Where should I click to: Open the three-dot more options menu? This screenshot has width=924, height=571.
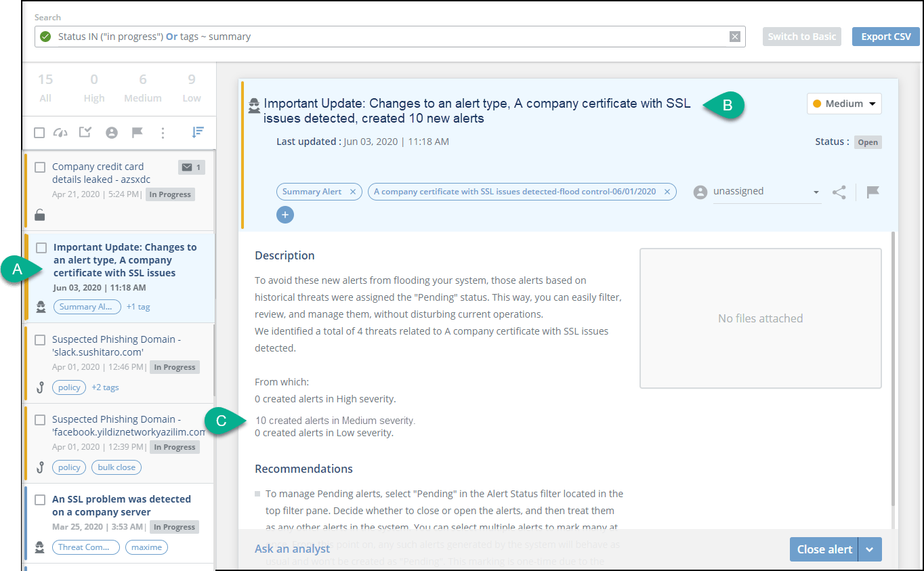click(x=163, y=133)
